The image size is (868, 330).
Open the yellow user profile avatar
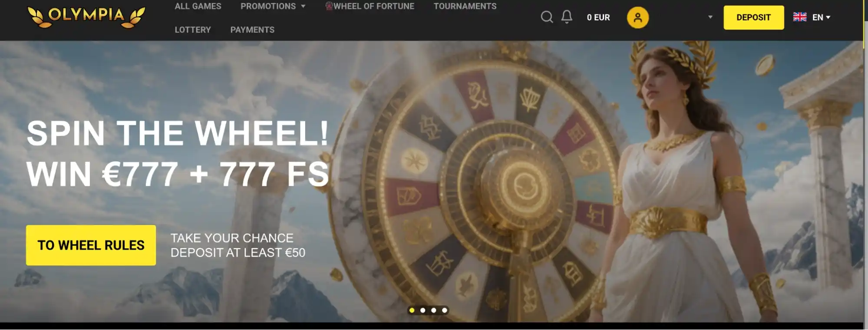[x=637, y=17]
